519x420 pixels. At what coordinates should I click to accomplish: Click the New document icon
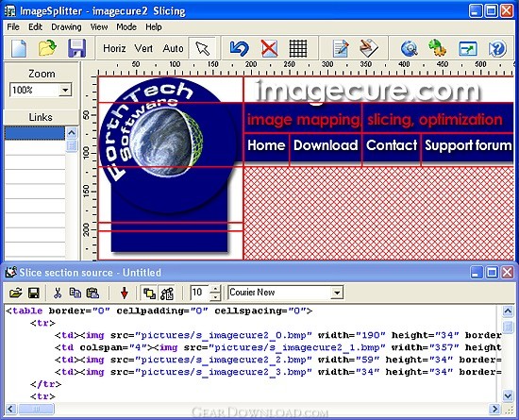[19, 48]
